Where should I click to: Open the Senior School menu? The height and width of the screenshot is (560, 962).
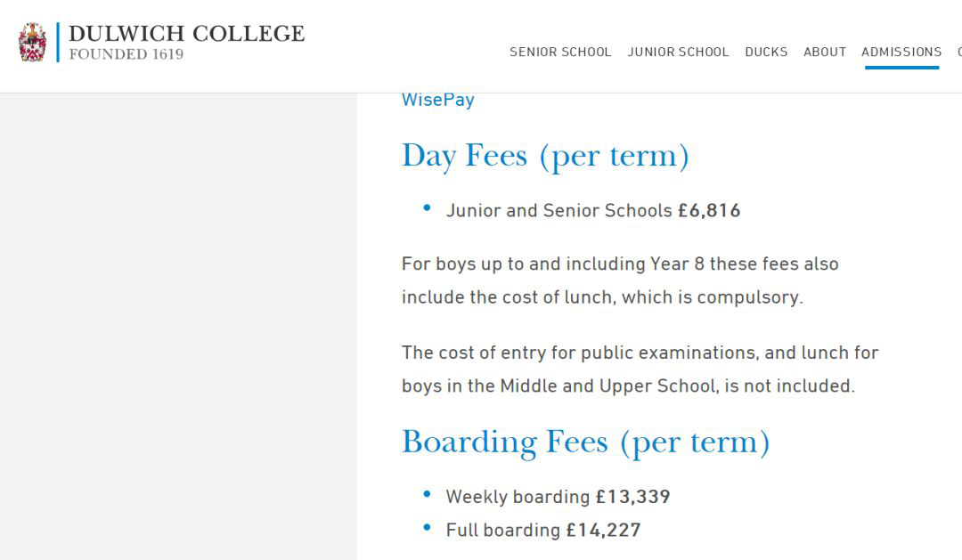560,52
